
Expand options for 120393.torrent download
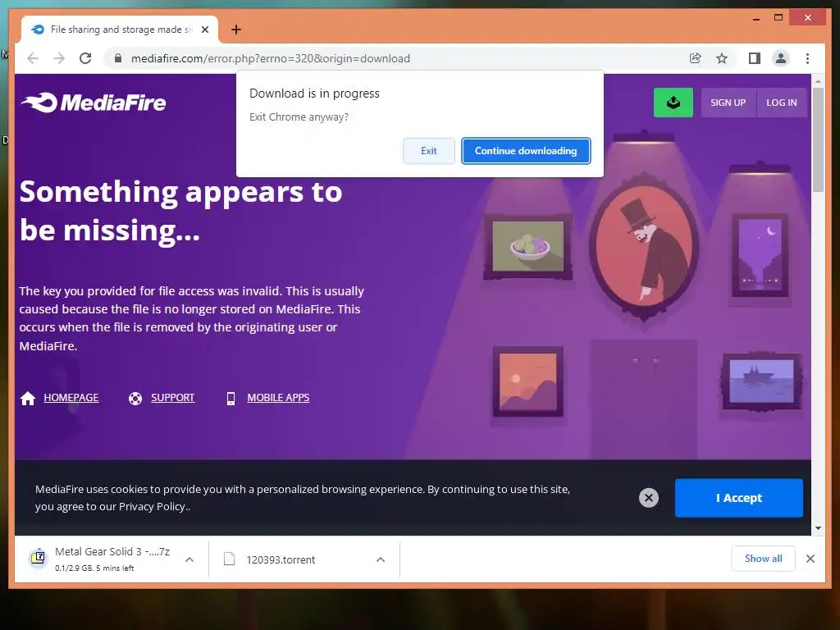[x=381, y=559]
